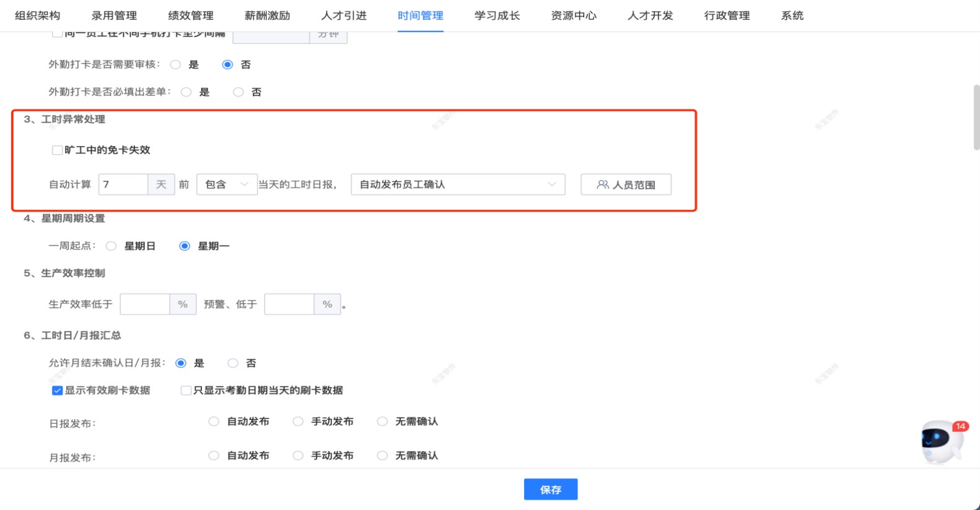Click the 人员范围 people icon button
The image size is (980, 510).
(x=626, y=185)
